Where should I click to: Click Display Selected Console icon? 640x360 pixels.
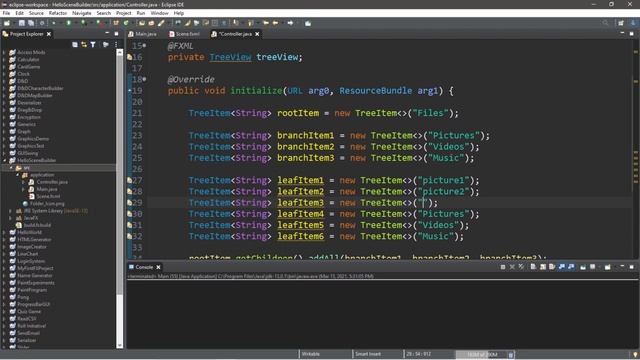593,267
